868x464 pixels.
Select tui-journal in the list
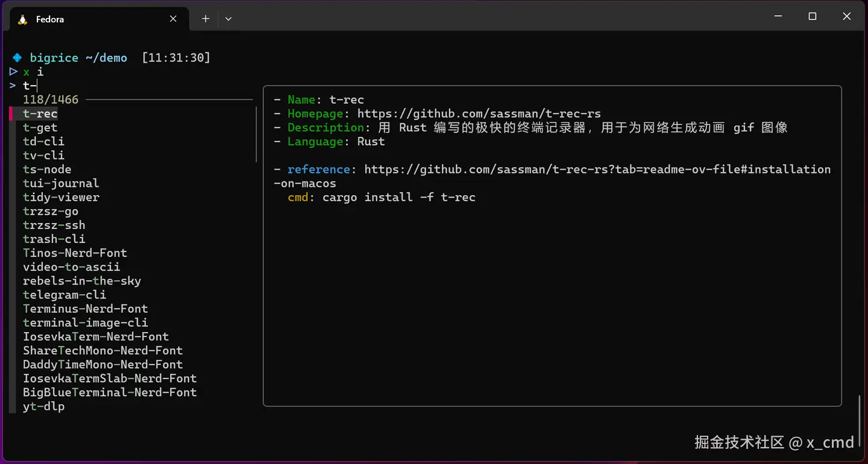tap(61, 183)
